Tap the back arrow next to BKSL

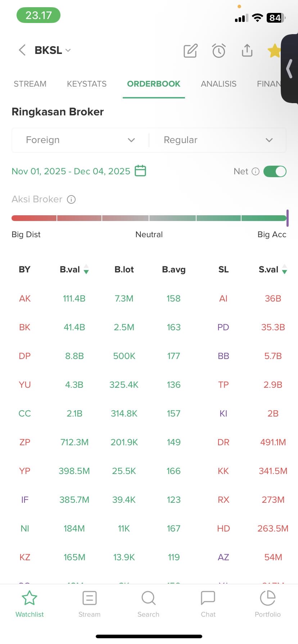(x=22, y=50)
